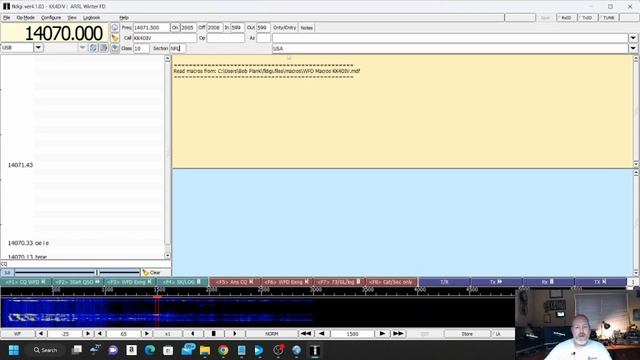The height and width of the screenshot is (360, 640).
Task: Expand the USA country dropdown
Action: (633, 48)
